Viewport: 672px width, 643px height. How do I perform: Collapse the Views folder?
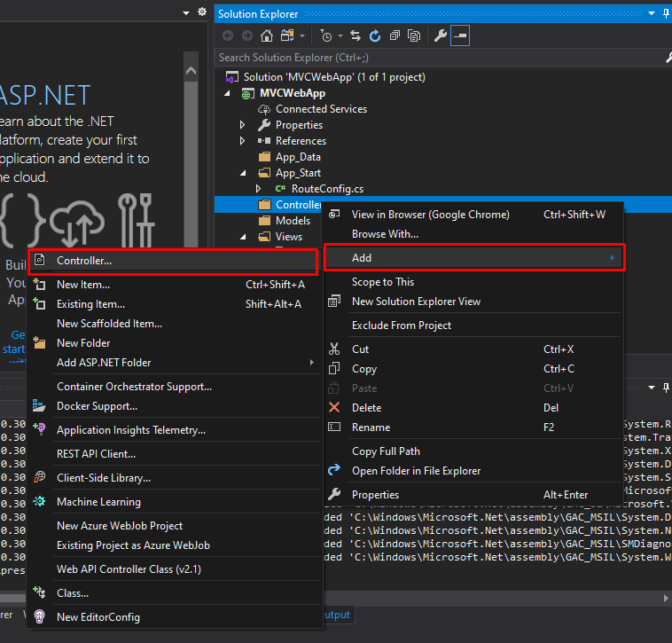pos(243,237)
